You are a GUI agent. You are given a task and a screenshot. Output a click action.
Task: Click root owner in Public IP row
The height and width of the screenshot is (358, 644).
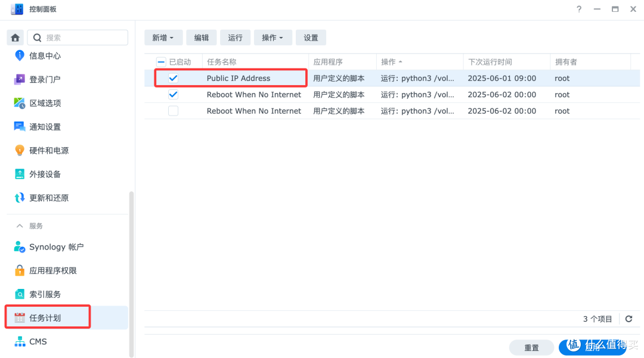pos(562,78)
